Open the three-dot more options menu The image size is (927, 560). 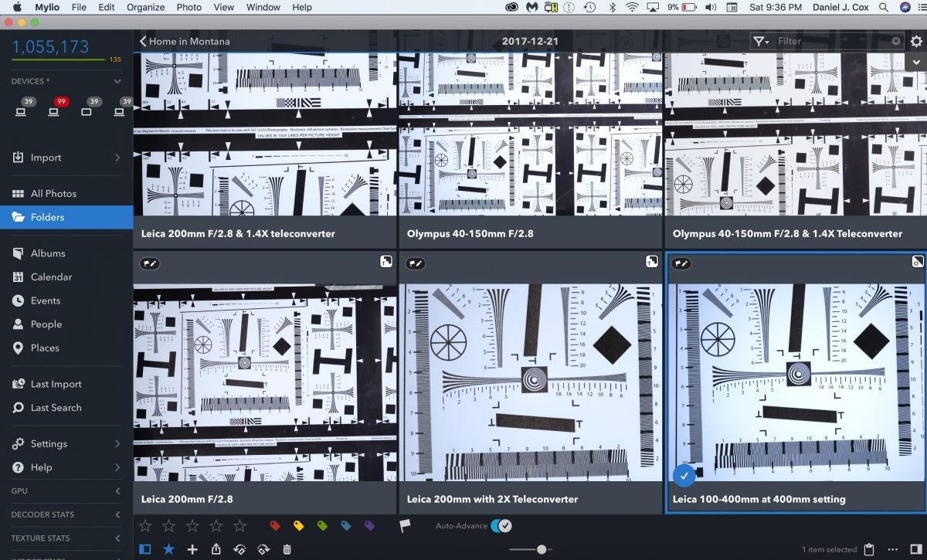click(893, 549)
